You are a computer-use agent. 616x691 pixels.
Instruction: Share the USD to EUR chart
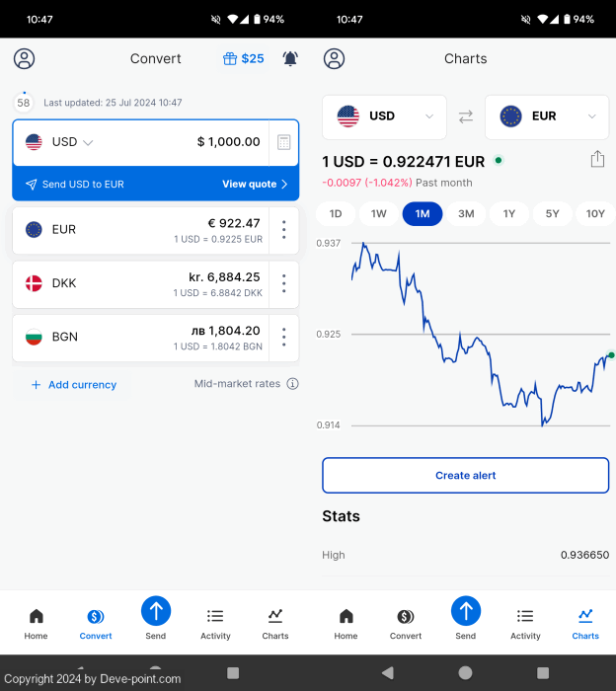pos(596,159)
